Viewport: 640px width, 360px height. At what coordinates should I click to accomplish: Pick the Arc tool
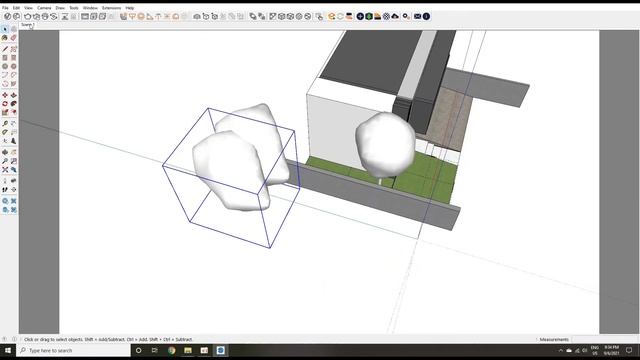pyautogui.click(x=5, y=75)
